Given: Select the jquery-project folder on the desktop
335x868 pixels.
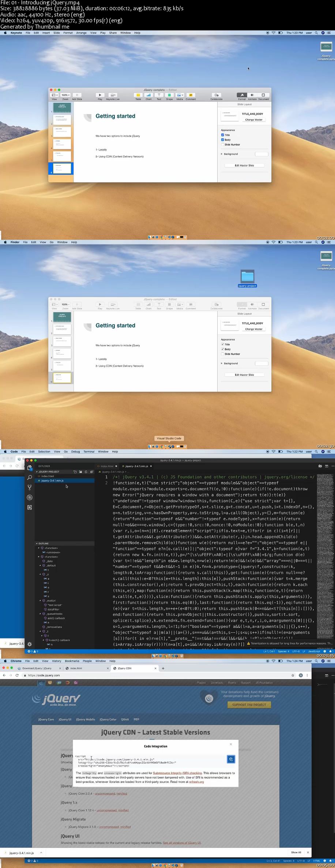Looking at the screenshot, I should coord(247,278).
